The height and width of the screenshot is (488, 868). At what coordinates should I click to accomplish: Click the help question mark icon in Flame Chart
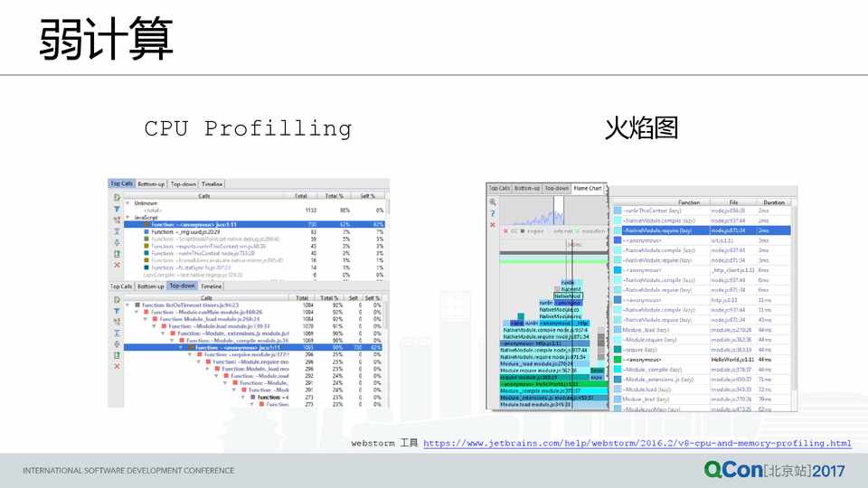[x=493, y=213]
